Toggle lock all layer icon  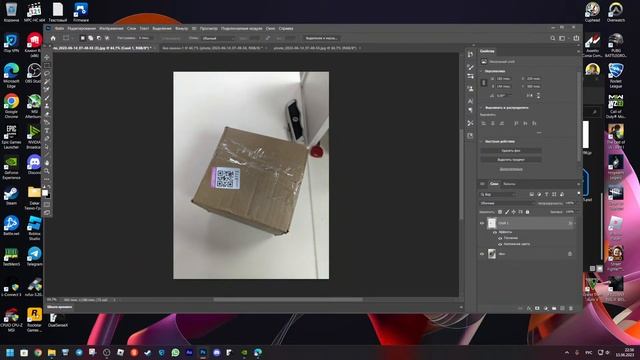pyautogui.click(x=527, y=212)
